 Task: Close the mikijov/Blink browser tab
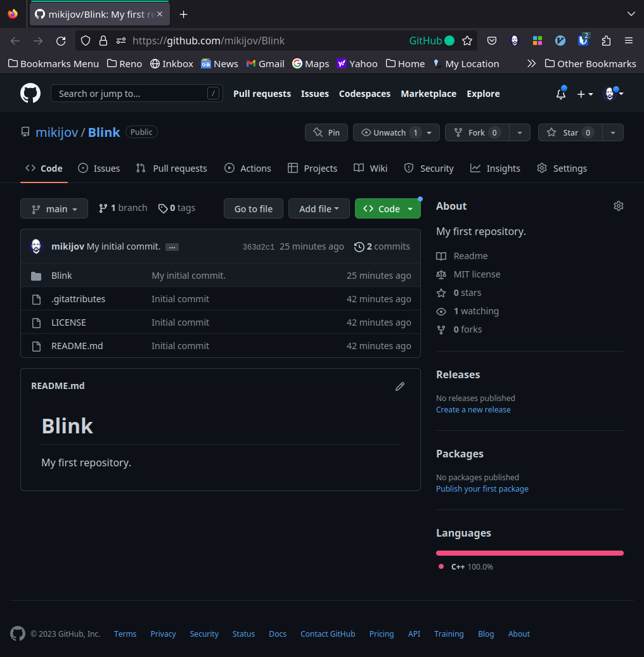click(x=160, y=14)
